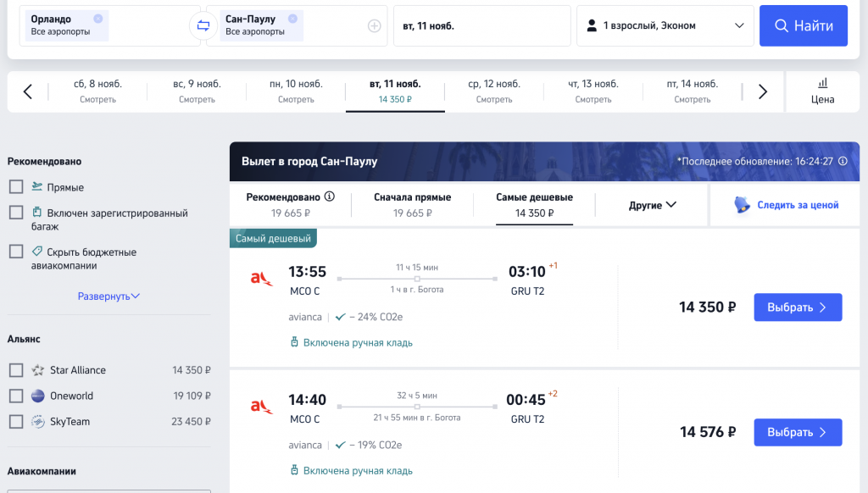Click the Найти search button
868x493 pixels.
[804, 25]
